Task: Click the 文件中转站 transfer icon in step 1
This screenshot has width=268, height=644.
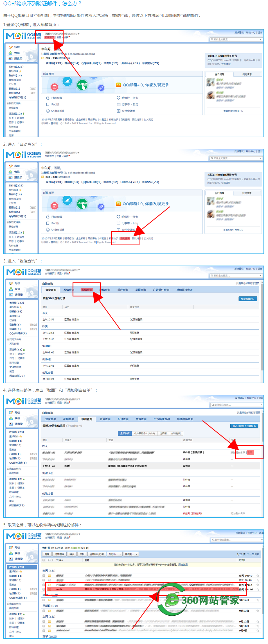Action: point(118,111)
